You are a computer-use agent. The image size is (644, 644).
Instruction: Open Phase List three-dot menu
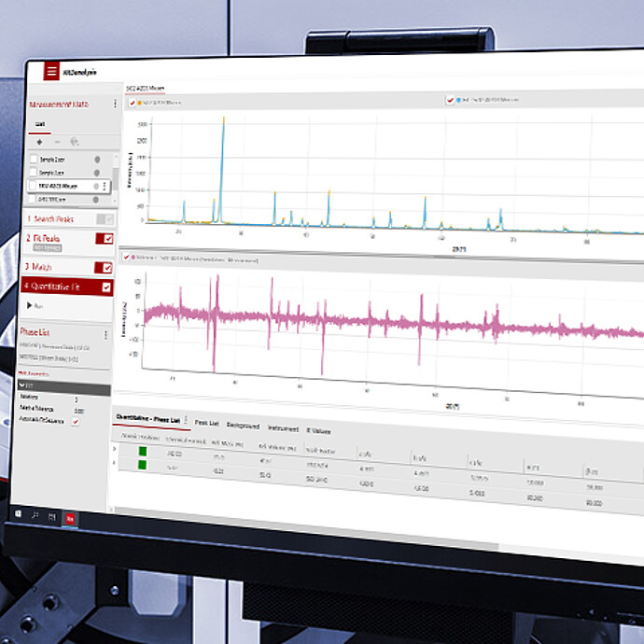coord(105,334)
